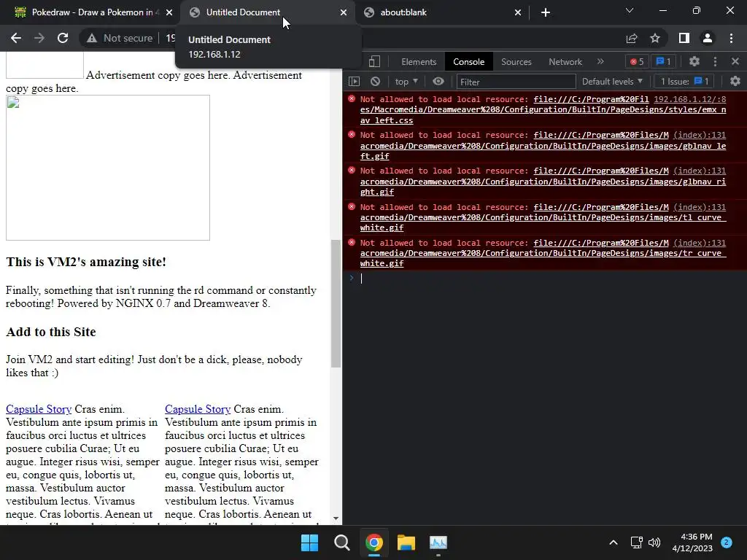
Task: Open Chrome three-dot menu
Action: 731,38
